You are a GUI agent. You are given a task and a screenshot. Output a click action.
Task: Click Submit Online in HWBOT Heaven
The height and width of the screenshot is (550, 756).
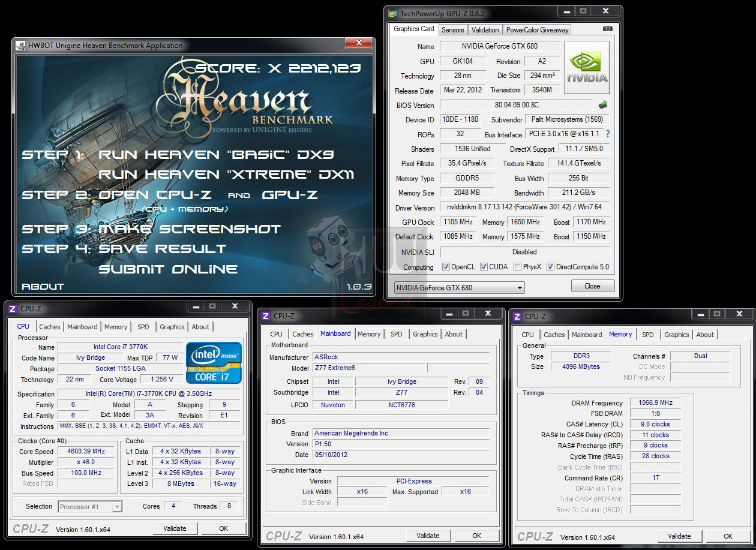(x=168, y=269)
